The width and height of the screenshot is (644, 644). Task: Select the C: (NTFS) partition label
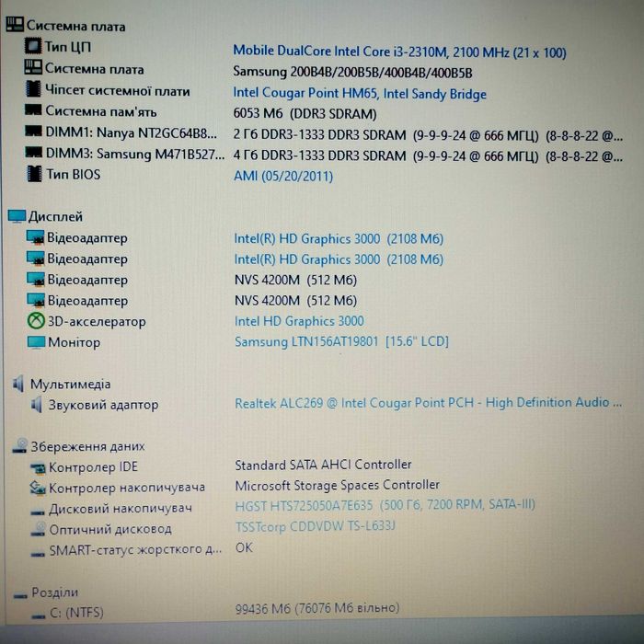(76, 613)
